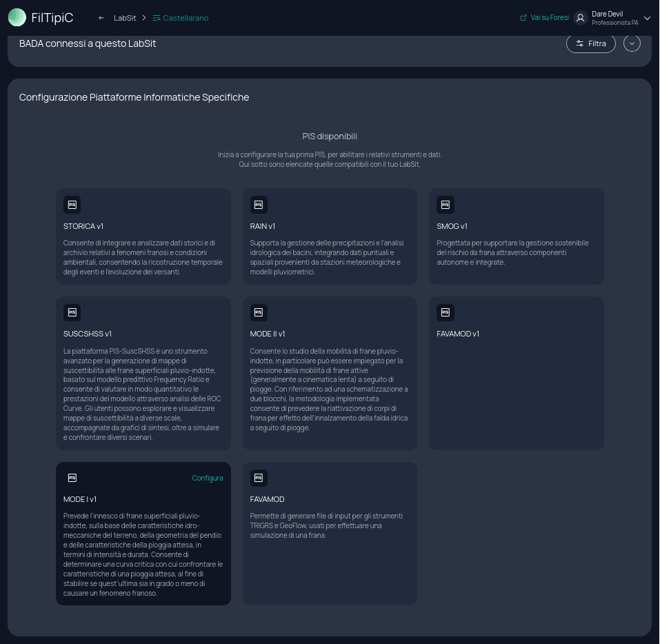Screen dimensions: 660x644
Task: Click the BADA connessi a questo LabSit heading
Action: point(88,43)
